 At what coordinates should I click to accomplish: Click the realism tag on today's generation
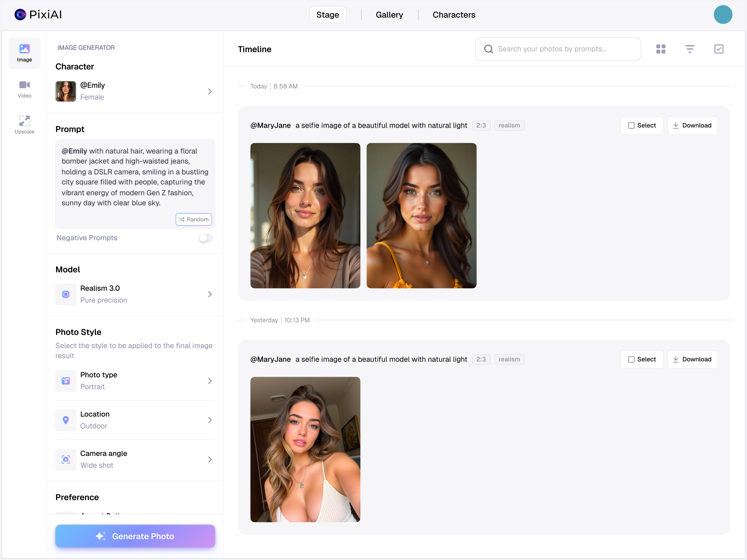pos(509,126)
